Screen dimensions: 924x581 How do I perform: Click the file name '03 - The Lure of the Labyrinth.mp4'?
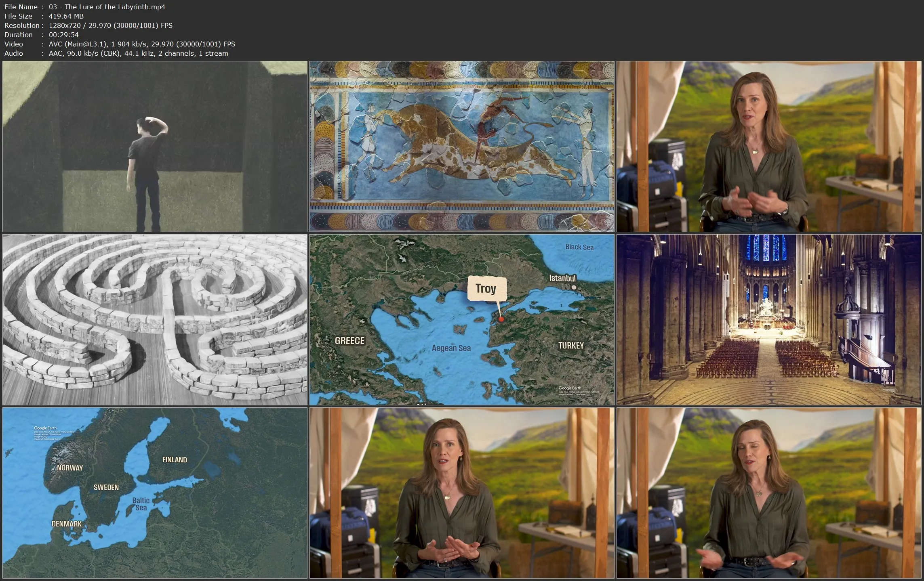[107, 7]
